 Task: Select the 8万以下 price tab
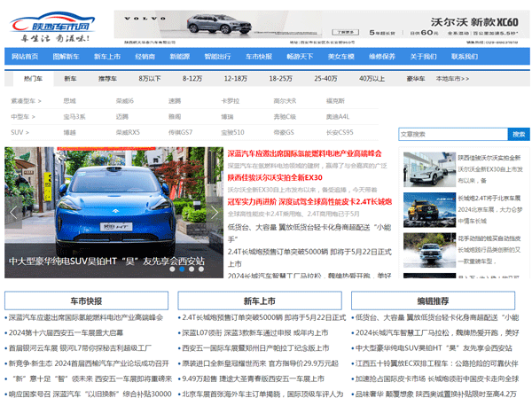pos(150,79)
